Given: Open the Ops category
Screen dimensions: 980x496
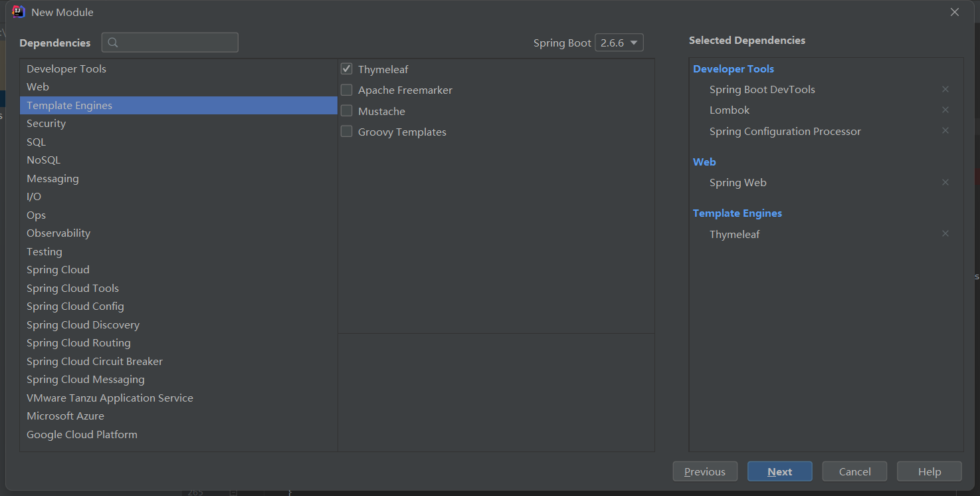Looking at the screenshot, I should click(179, 215).
